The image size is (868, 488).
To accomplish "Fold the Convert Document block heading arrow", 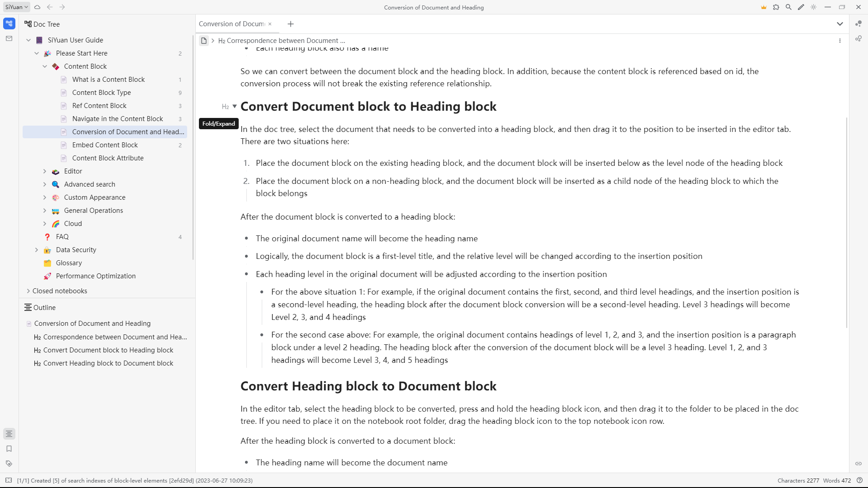I will (x=235, y=107).
